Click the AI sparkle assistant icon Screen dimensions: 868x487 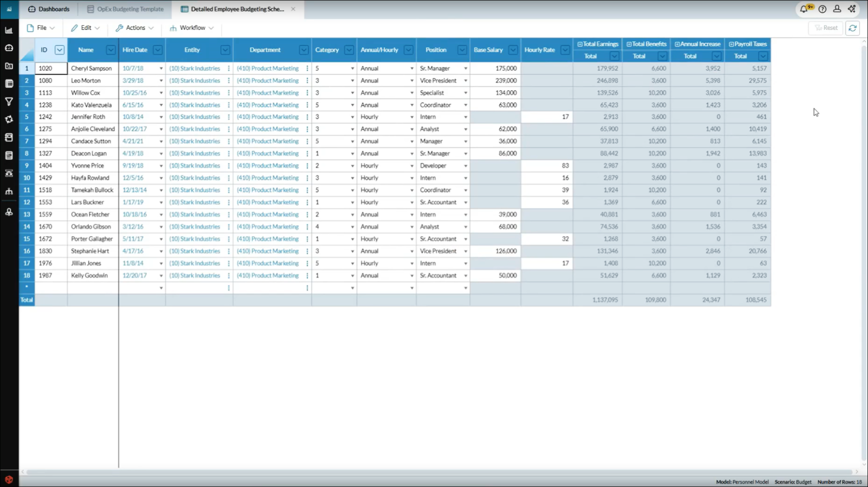(852, 9)
